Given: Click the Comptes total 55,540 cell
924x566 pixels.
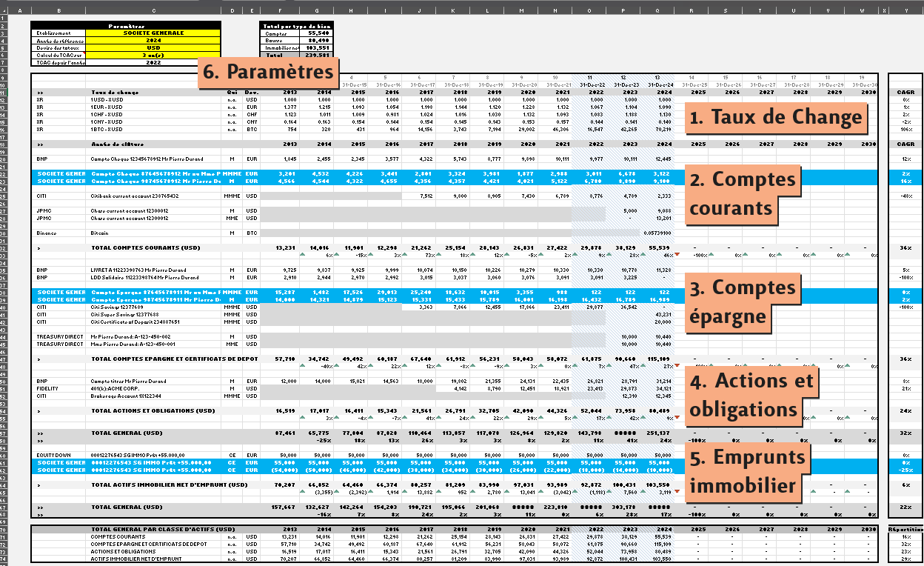Looking at the screenshot, I should (x=318, y=34).
